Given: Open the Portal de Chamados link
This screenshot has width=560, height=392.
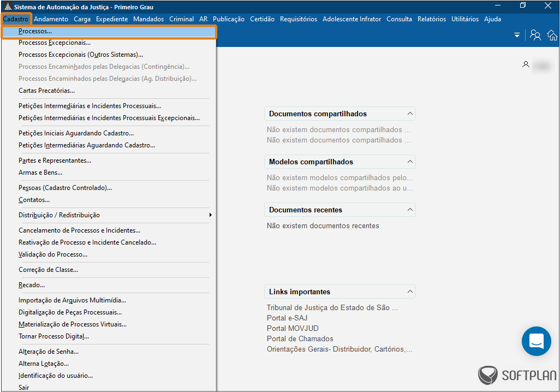Looking at the screenshot, I should pos(300,338).
